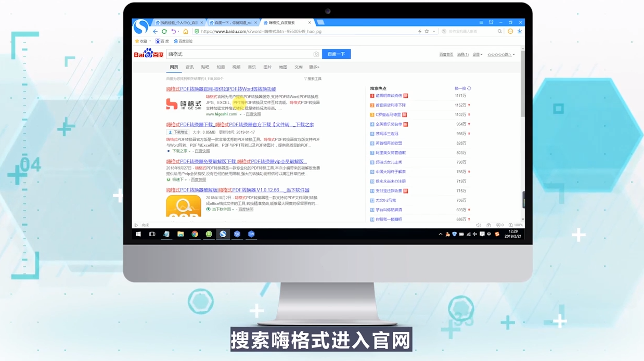The width and height of the screenshot is (644, 361).
Task: Open File Explorer from the taskbar
Action: (181, 235)
